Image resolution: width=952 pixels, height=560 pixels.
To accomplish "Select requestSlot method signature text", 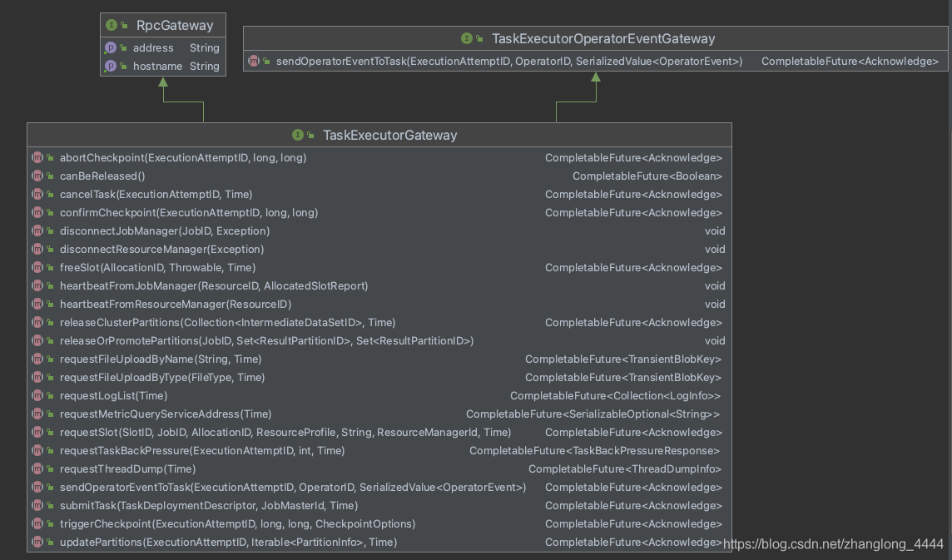I will 285,433.
